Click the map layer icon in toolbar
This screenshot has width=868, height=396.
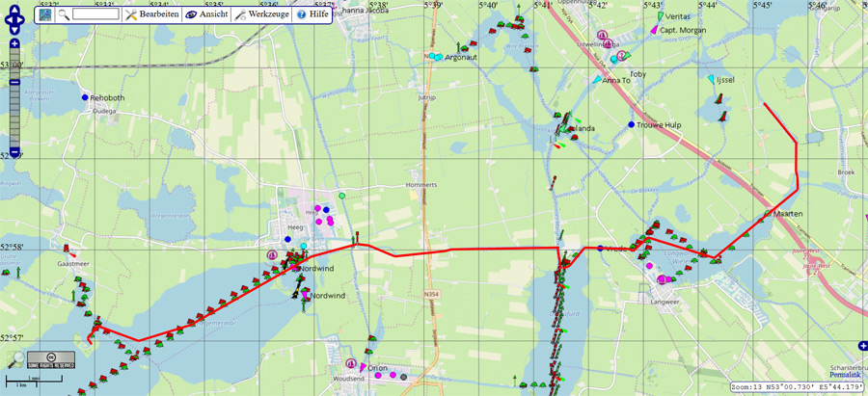46,15
